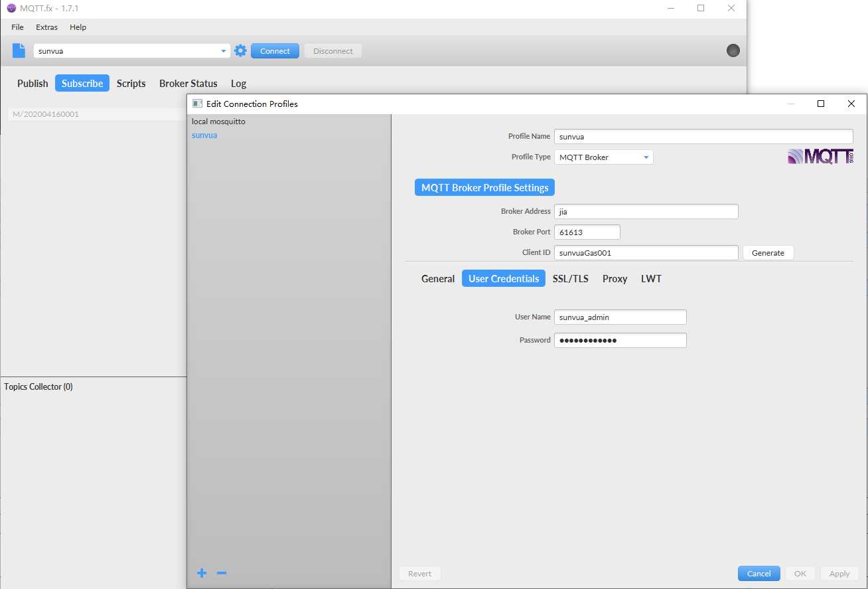The height and width of the screenshot is (589, 868).
Task: Focus the Broker Port field
Action: pyautogui.click(x=587, y=232)
